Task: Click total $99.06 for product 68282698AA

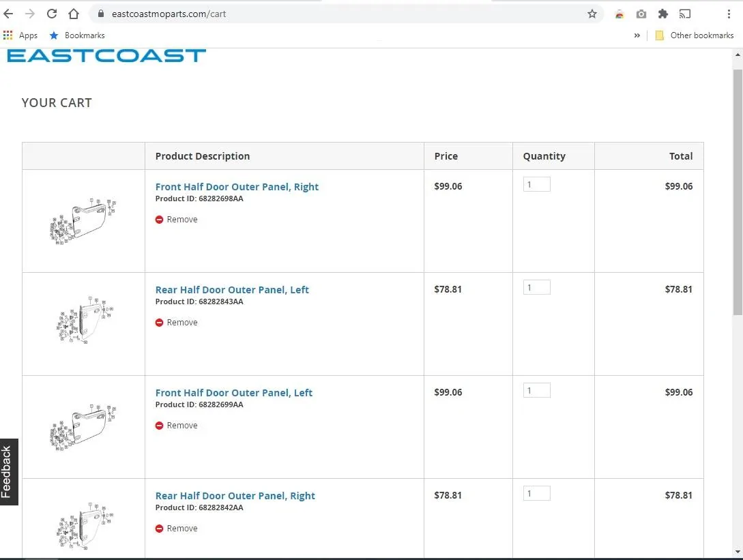Action: [x=679, y=186]
